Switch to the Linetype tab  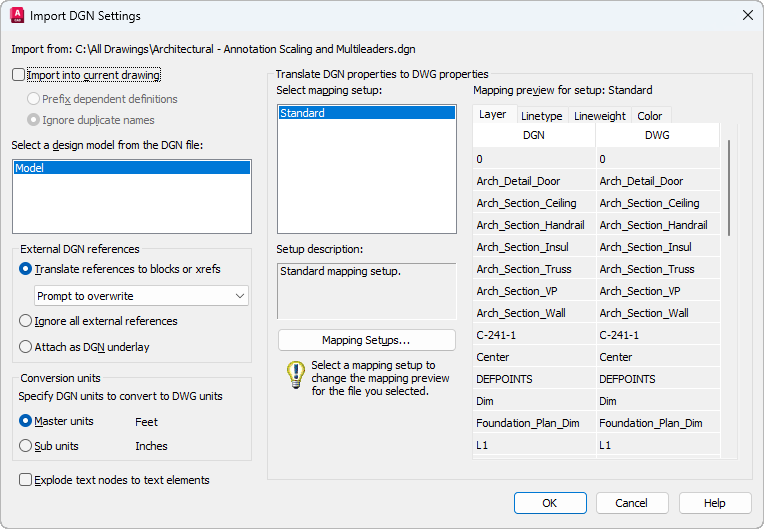point(541,116)
